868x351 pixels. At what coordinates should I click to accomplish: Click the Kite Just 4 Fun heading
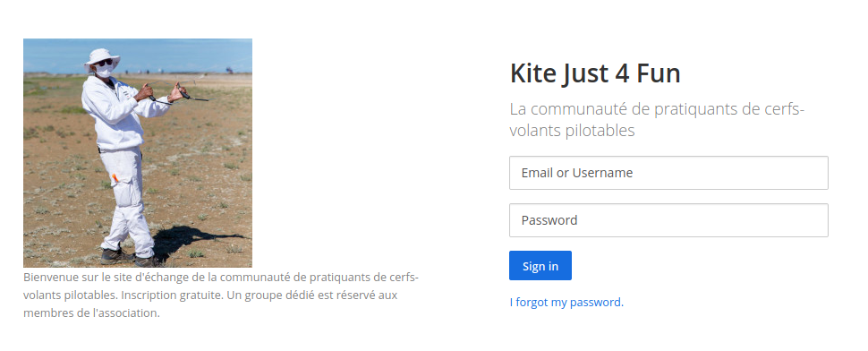595,73
